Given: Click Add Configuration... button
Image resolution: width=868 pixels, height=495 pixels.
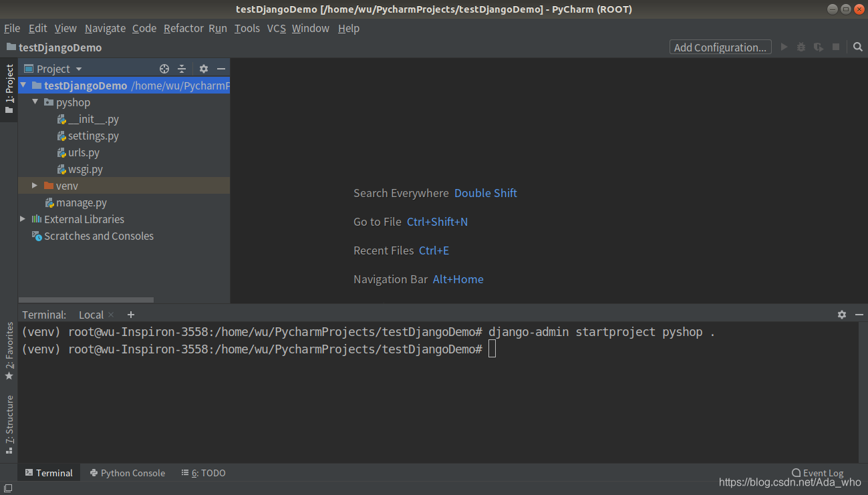Looking at the screenshot, I should pyautogui.click(x=720, y=47).
